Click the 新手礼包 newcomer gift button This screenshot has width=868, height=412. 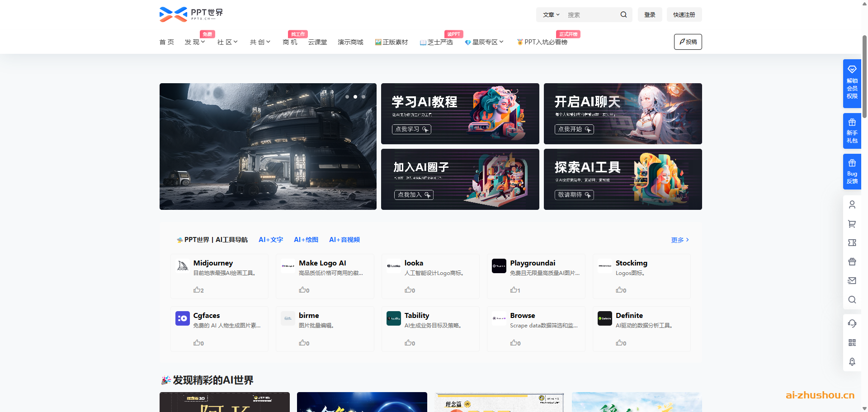click(852, 131)
